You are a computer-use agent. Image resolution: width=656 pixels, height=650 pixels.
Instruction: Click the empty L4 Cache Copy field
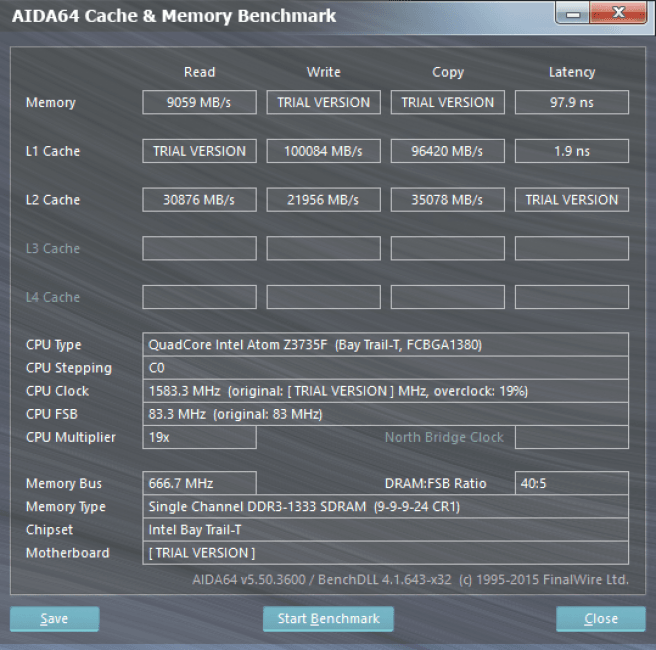click(448, 297)
